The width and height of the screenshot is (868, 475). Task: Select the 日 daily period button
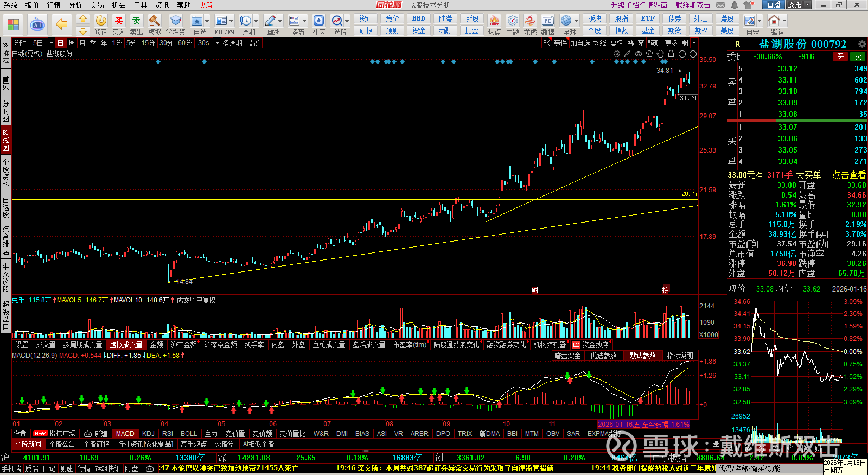60,43
